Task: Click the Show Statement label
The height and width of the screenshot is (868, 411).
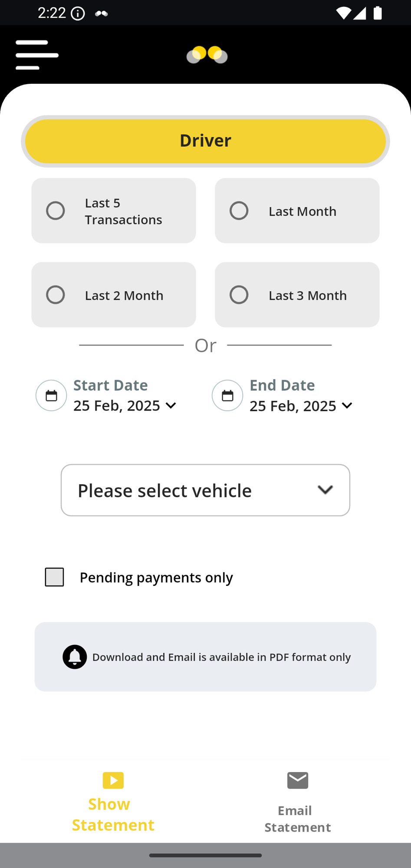Action: point(113,815)
